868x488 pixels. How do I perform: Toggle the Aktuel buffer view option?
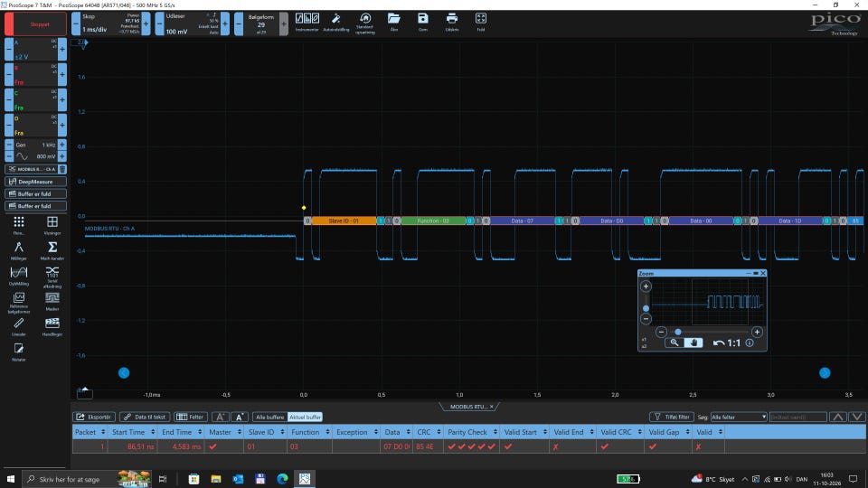click(x=305, y=418)
